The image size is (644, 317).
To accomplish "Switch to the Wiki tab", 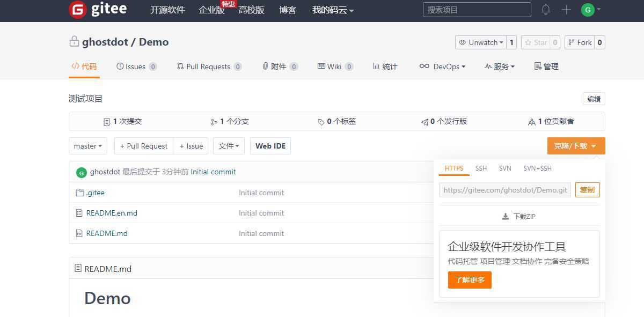I will tap(335, 67).
